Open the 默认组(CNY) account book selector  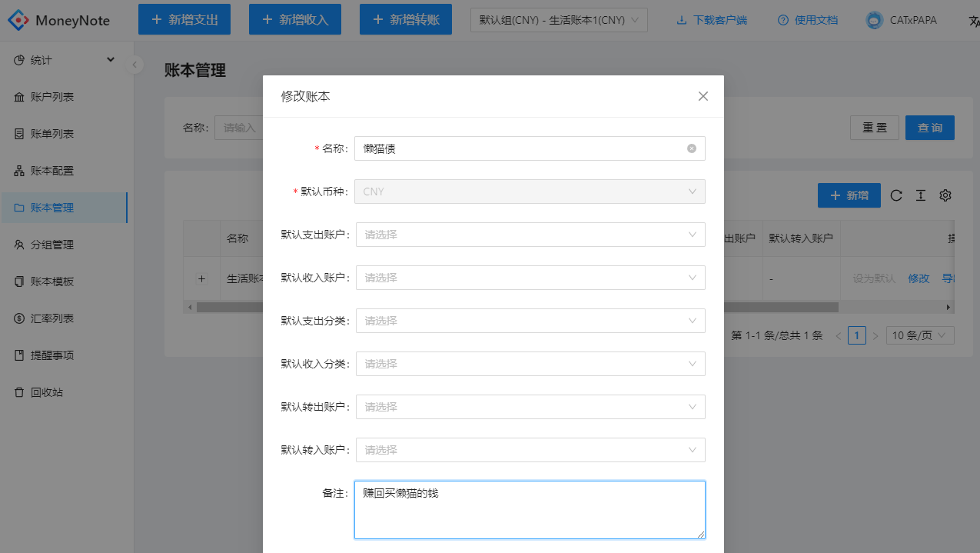559,20
